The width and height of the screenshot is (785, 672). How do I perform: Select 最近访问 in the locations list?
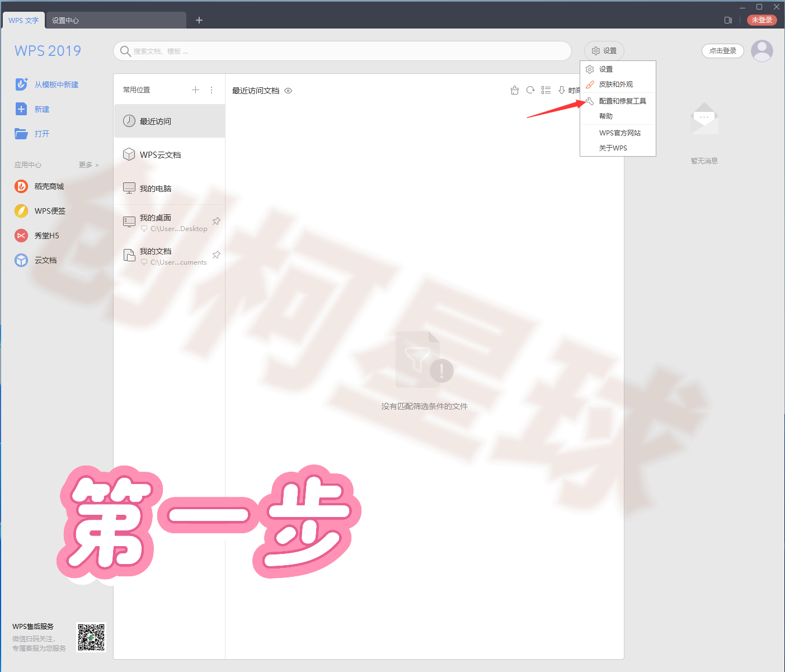coord(170,121)
